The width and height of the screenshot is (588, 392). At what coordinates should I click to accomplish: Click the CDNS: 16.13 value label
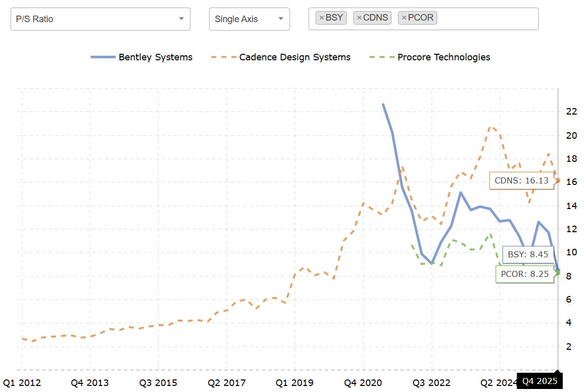522,181
